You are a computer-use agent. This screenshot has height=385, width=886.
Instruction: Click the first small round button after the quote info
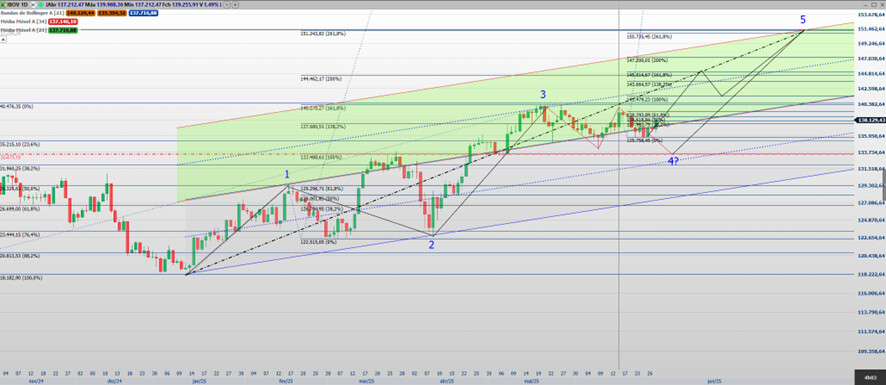coord(227,5)
